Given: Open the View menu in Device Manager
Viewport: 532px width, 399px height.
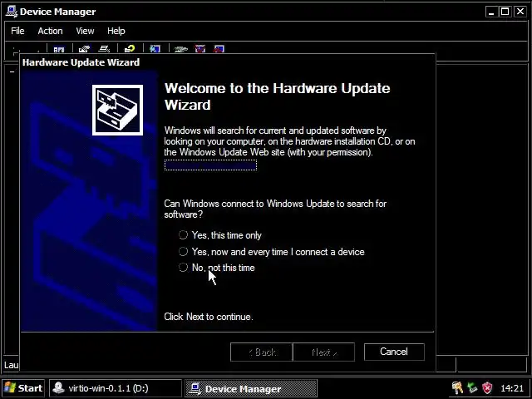Looking at the screenshot, I should tap(85, 31).
